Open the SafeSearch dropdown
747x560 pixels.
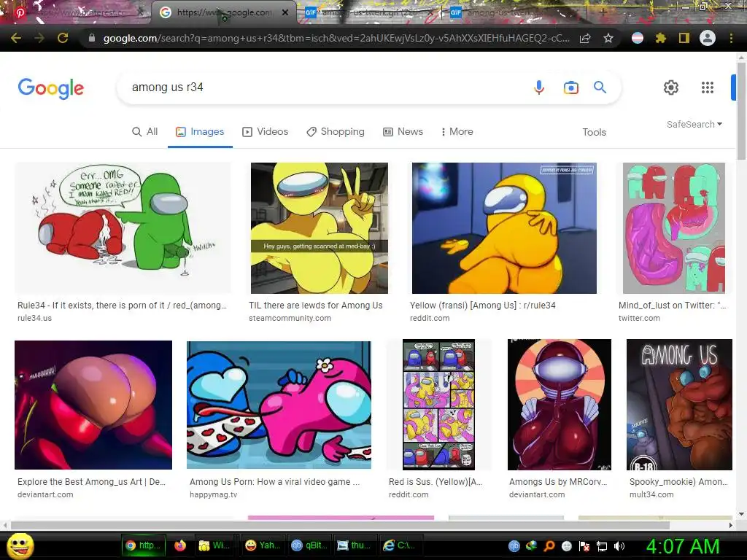[694, 124]
